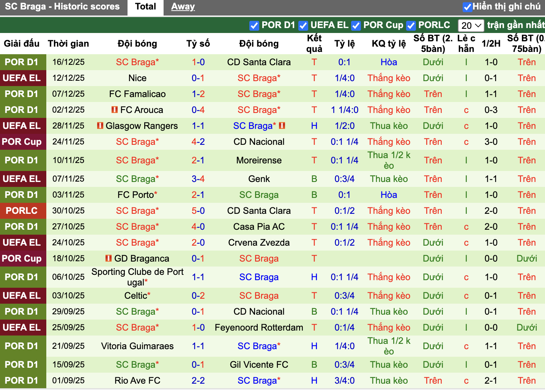This screenshot has width=545, height=392.
Task: Click the date 07/11/25
Action: (x=68, y=179)
